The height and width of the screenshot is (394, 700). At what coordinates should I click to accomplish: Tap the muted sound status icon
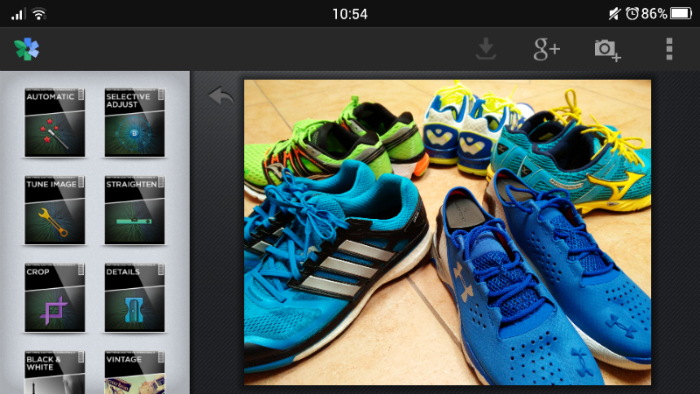[615, 14]
